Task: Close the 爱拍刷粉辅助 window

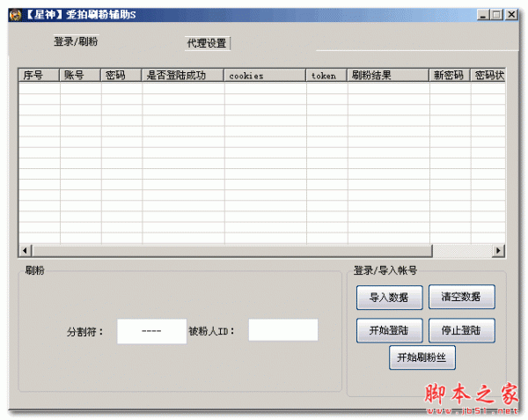Action: tap(511, 15)
